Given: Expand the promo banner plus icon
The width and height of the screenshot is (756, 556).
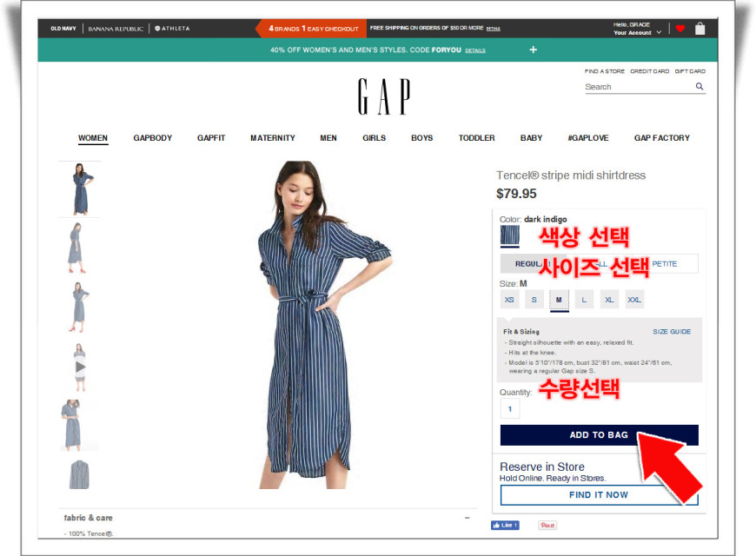Looking at the screenshot, I should (x=534, y=50).
